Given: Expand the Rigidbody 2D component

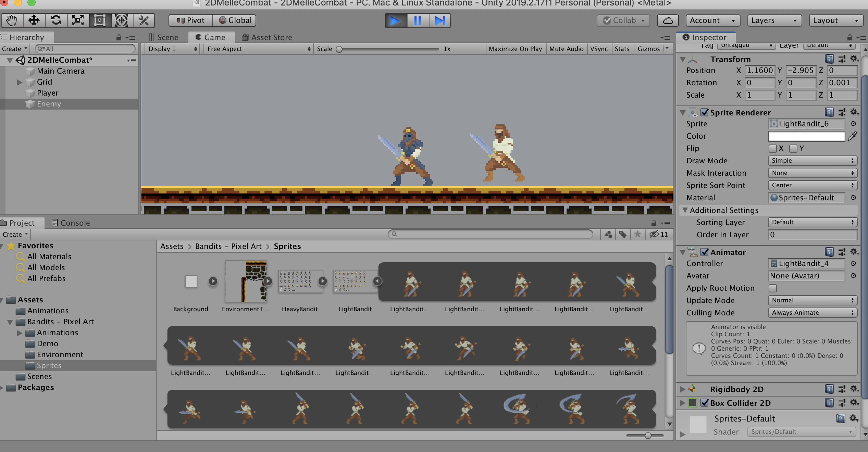Looking at the screenshot, I should pos(683,389).
